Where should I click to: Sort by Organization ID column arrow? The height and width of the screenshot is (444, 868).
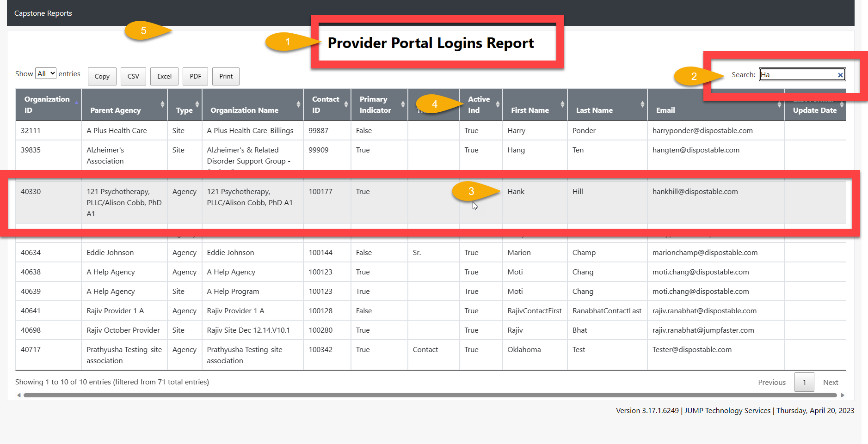point(76,103)
